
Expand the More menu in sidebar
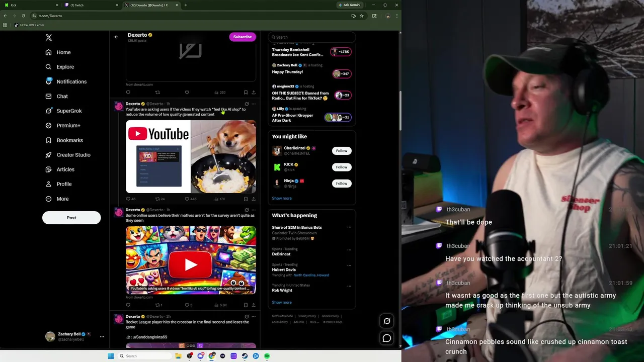[x=57, y=199]
